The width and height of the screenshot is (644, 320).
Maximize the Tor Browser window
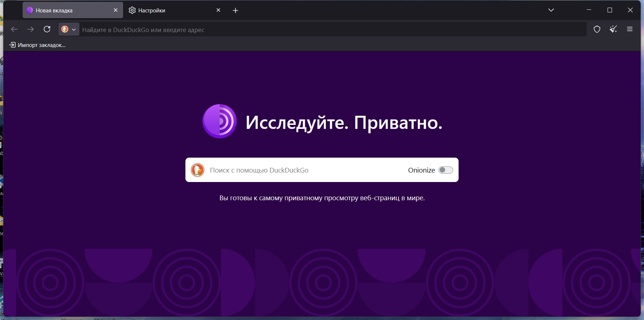pos(610,10)
